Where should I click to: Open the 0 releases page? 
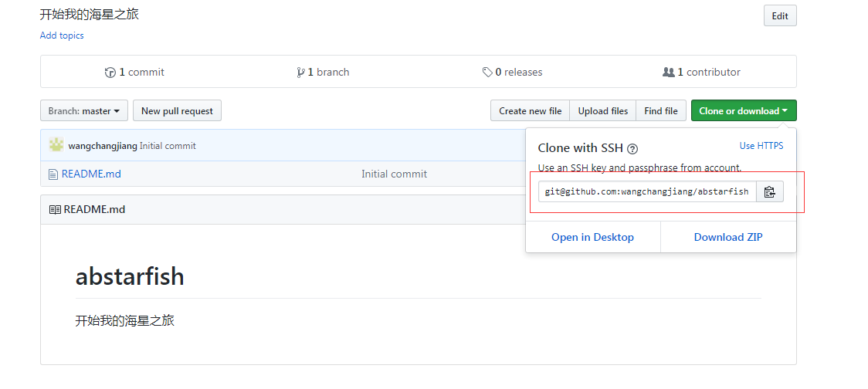512,72
